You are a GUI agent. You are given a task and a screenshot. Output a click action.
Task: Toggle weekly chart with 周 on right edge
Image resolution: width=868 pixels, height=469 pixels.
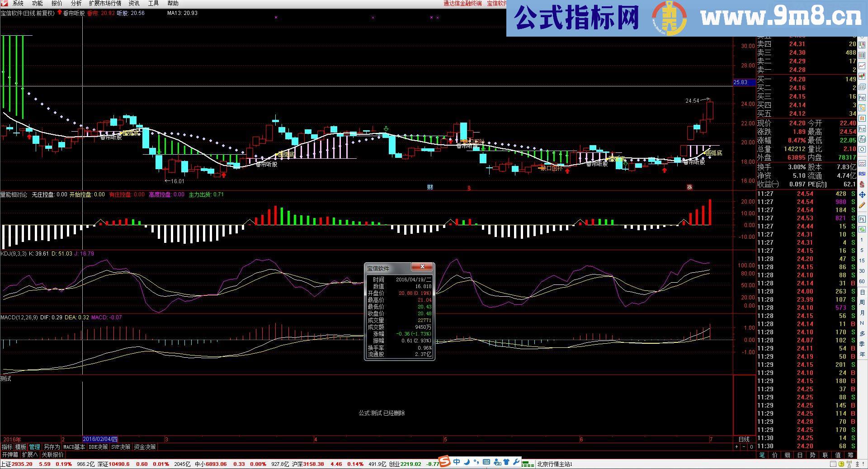click(x=863, y=302)
